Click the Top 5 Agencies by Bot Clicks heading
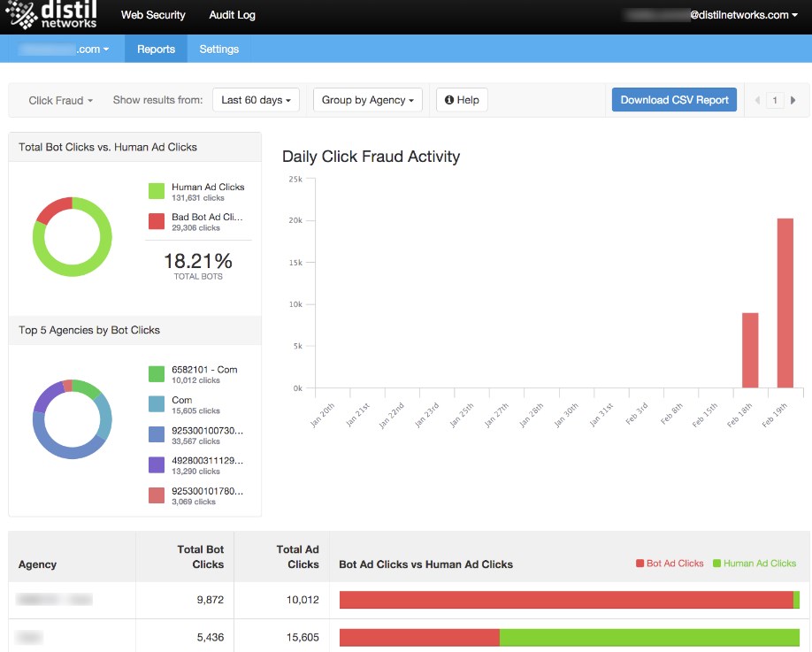This screenshot has width=812, height=652. (x=89, y=330)
